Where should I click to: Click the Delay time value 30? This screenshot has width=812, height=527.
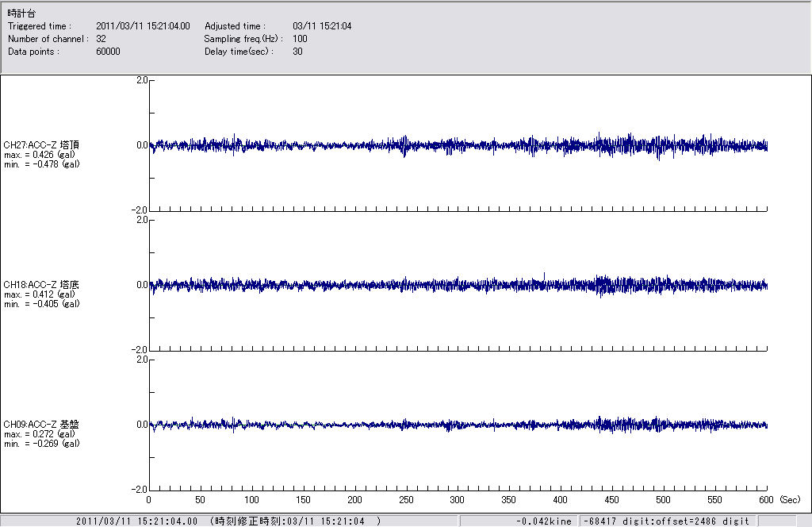tap(297, 52)
